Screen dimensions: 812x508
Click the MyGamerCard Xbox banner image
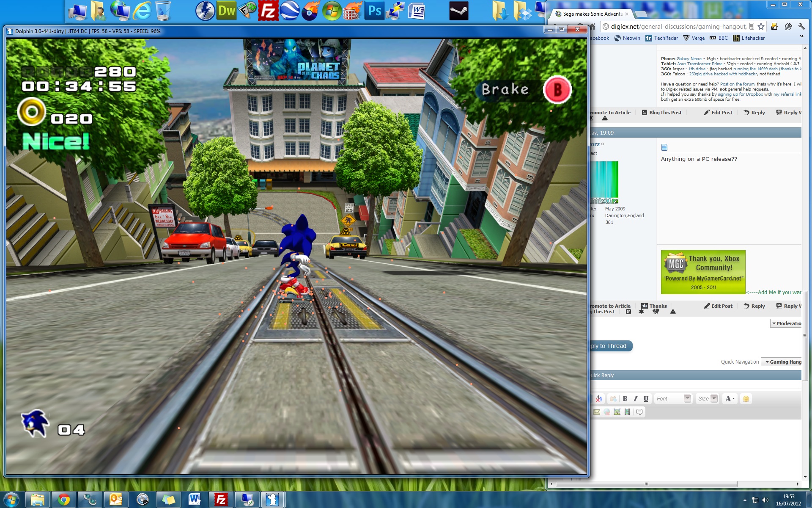[703, 272]
